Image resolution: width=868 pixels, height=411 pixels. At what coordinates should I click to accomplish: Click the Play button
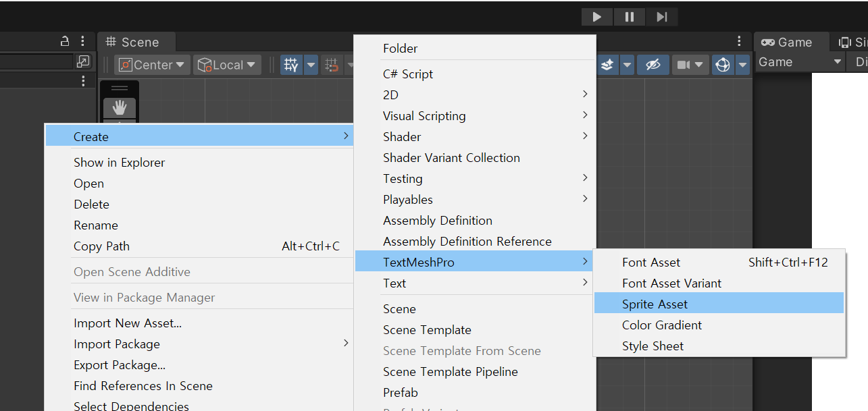pos(597,17)
